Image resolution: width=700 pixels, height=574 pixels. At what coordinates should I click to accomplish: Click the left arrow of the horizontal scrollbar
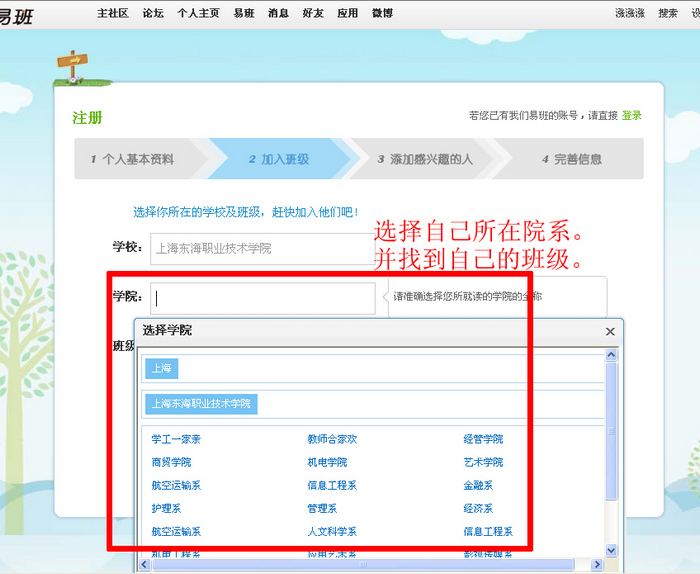pos(144,564)
